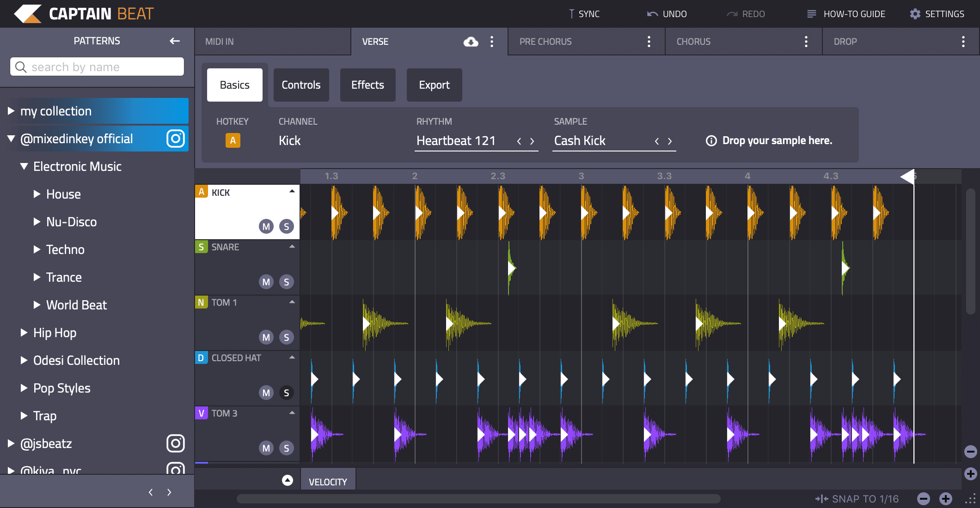Expand the House genre category
Screen dimensions: 980x508
click(x=37, y=194)
